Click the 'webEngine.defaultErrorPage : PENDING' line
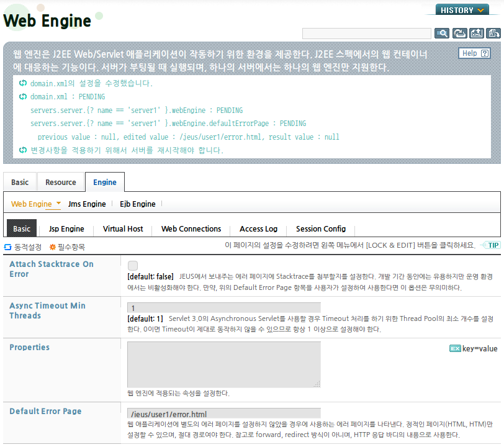 pos(168,124)
